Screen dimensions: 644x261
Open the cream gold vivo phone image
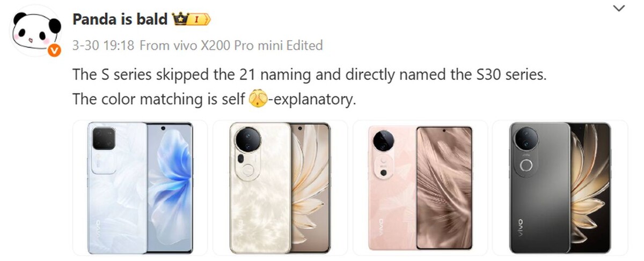(280, 188)
